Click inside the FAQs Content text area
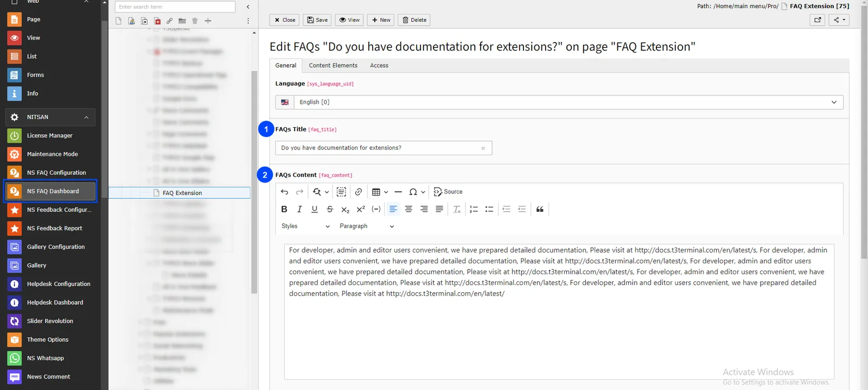Screen dimensions: 868x390 559,311
